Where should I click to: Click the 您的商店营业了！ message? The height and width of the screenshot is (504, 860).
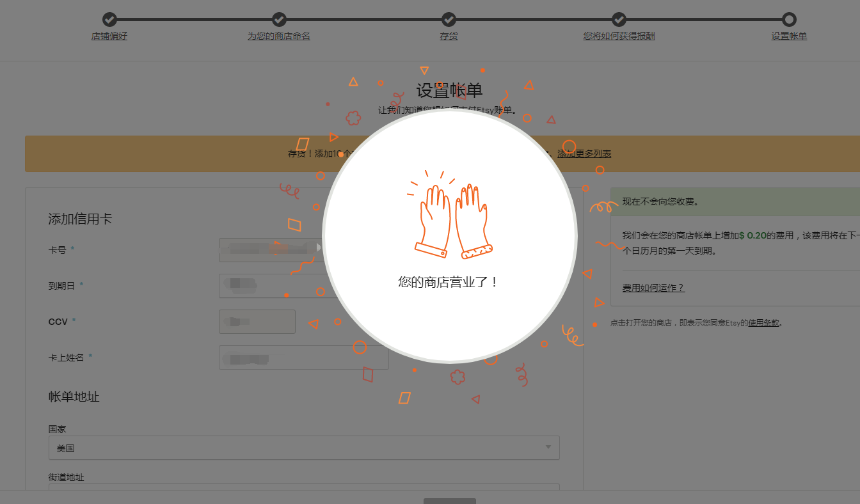(449, 281)
